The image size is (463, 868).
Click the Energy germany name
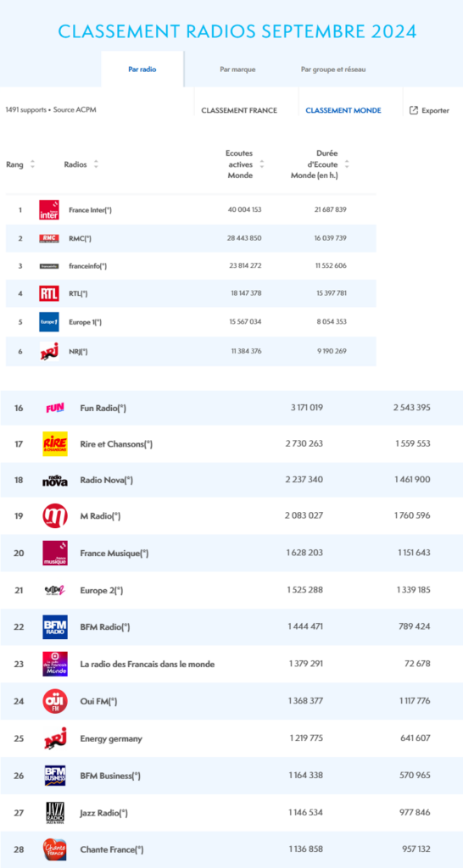click(111, 738)
